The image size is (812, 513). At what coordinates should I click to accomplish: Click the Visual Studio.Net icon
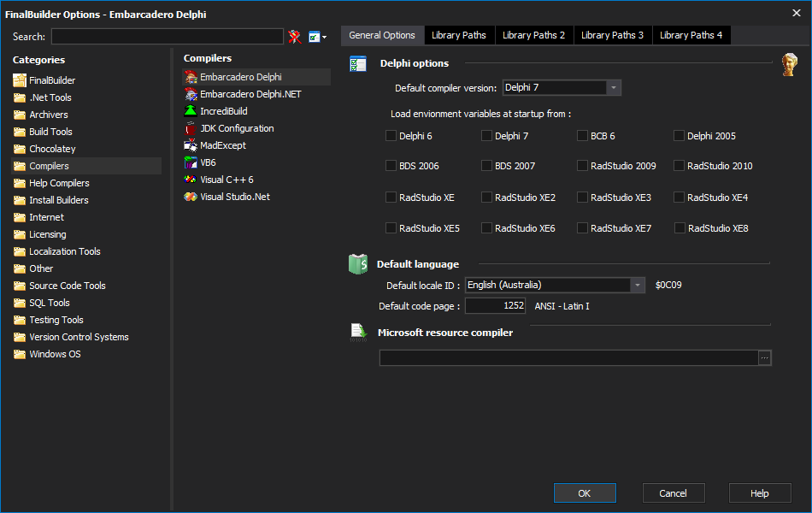click(x=191, y=197)
